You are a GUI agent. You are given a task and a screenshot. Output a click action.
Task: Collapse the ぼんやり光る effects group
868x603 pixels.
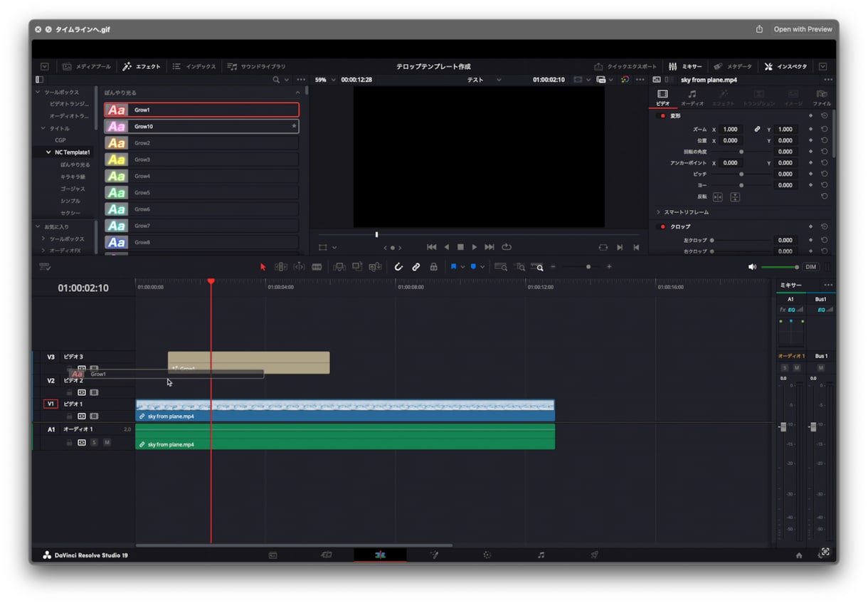298,93
